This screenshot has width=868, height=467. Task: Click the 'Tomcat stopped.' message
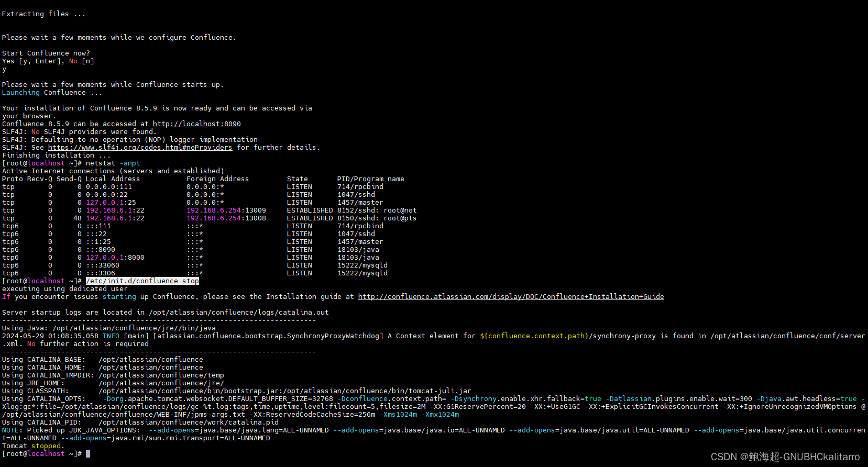coord(32,446)
